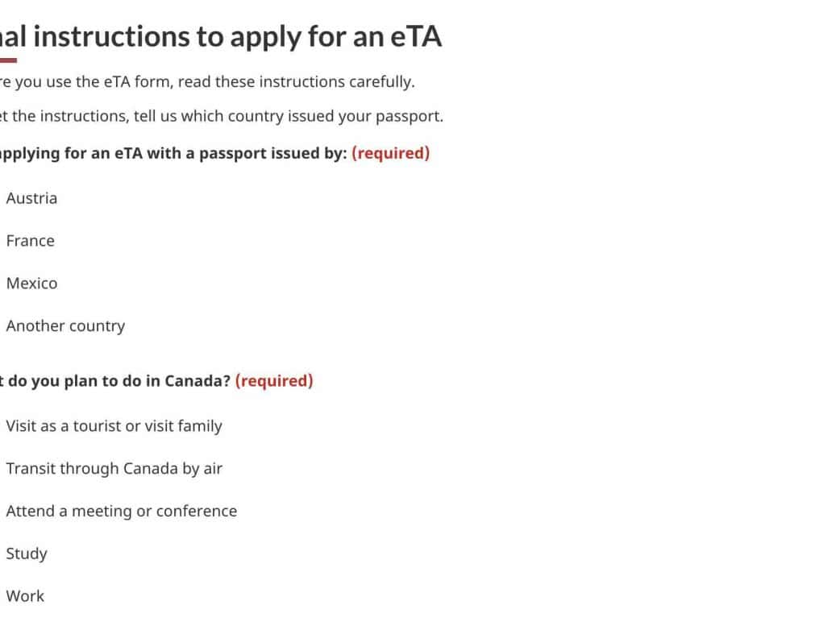Viewport: 840px width, 630px height.
Task: Click the red '(required)' after the Canada question
Action: [x=274, y=381]
